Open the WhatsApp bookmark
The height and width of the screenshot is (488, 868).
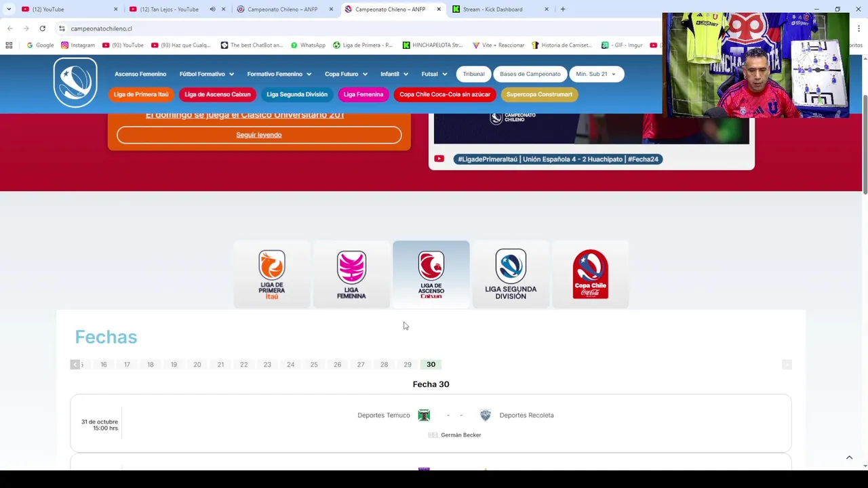click(308, 45)
